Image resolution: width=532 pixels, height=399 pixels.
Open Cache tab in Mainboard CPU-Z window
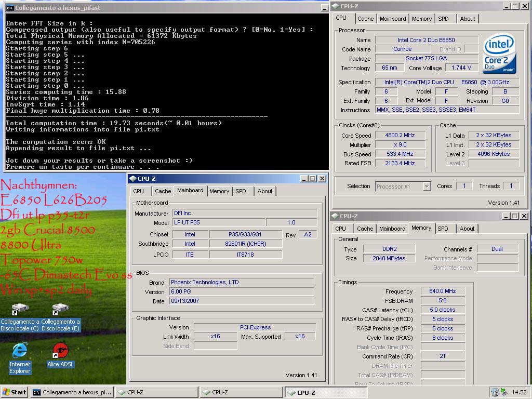[x=163, y=191]
